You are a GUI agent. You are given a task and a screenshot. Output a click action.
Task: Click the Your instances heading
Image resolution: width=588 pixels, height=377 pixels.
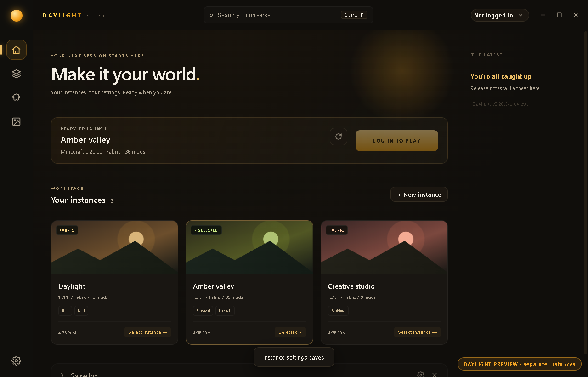pyautogui.click(x=78, y=200)
